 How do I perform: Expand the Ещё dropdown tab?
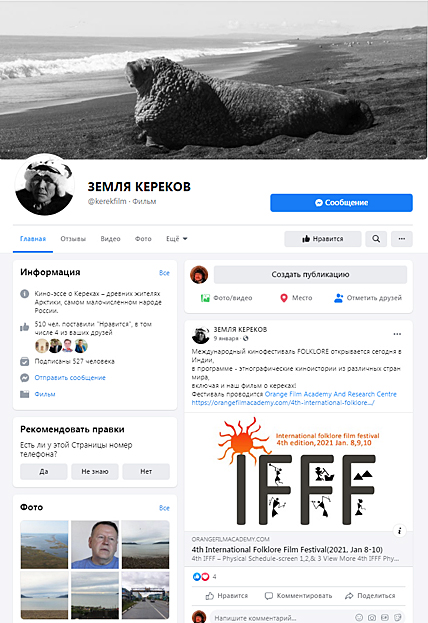177,239
